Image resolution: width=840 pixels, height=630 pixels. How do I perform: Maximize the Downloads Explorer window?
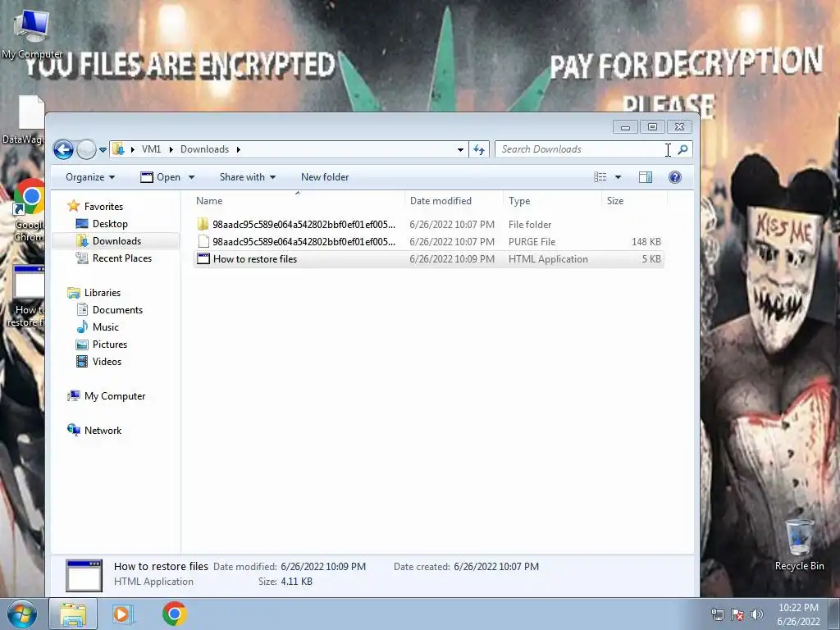(x=652, y=127)
